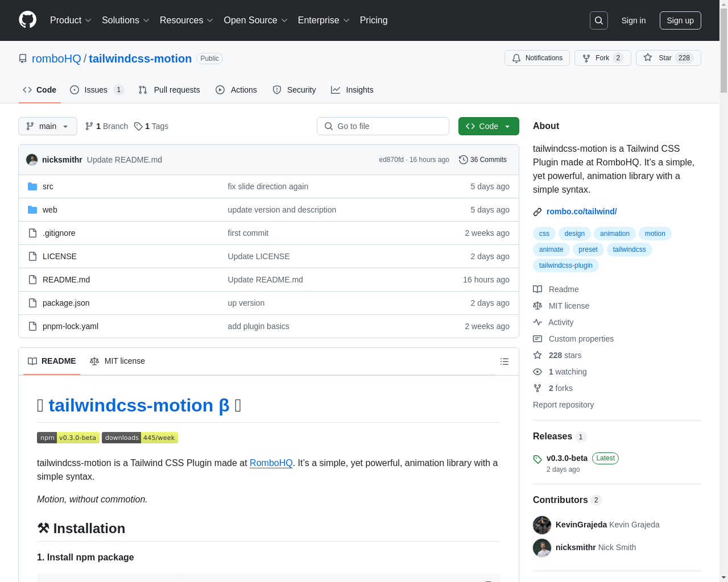Click the 1 Branch link
This screenshot has height=582, width=728.
click(x=106, y=126)
